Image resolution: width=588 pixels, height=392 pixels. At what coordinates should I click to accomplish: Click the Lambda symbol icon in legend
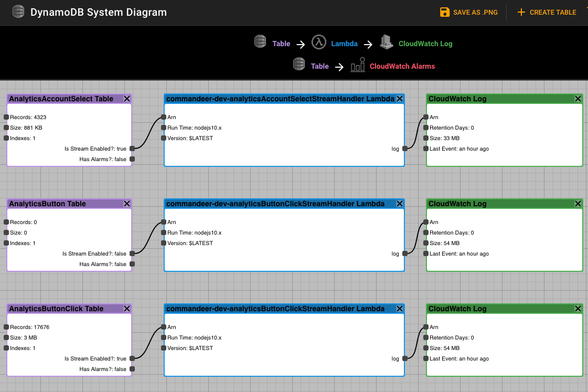(x=318, y=43)
